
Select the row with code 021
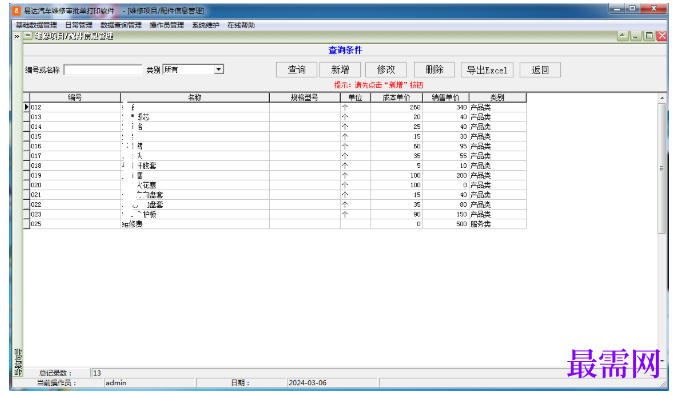[x=275, y=194]
